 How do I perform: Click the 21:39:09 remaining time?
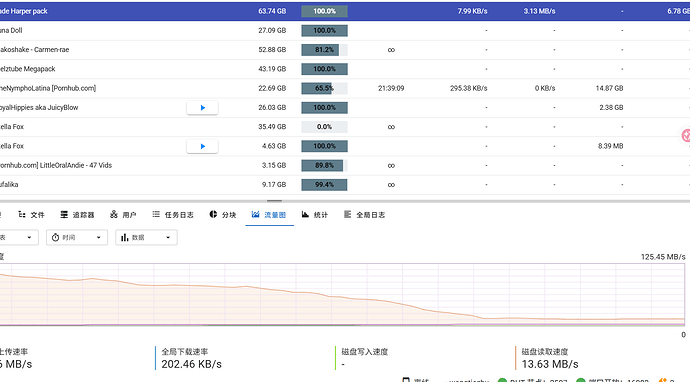391,88
